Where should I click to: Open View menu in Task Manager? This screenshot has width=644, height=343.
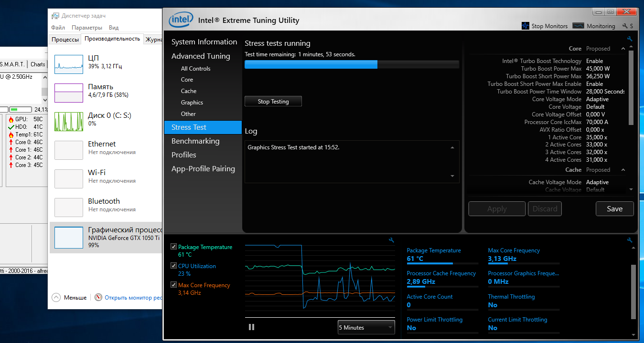[114, 28]
